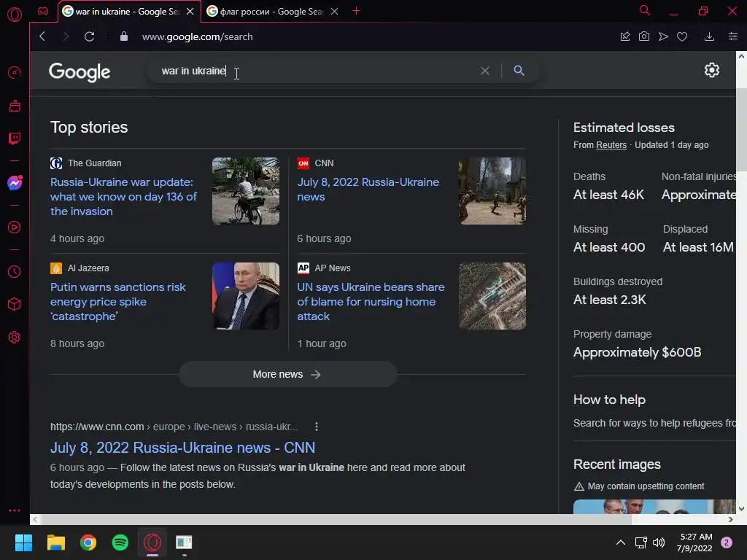The height and width of the screenshot is (560, 747).
Task: Open Guardian Russia-Ukraine war update story
Action: tap(124, 197)
